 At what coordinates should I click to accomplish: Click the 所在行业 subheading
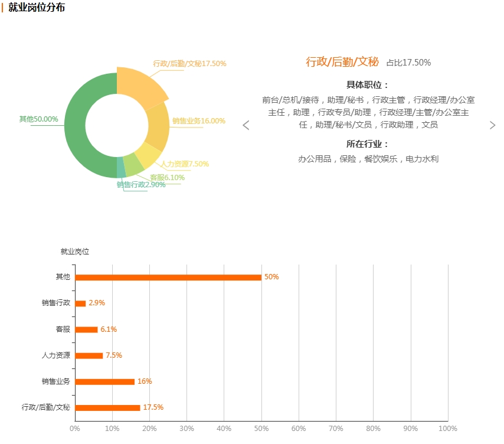368,143
